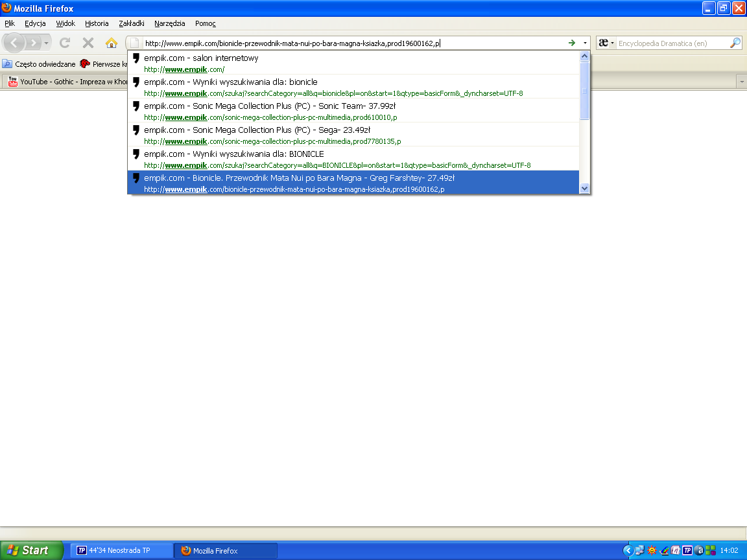Select empik.com salon internetowy suggestion
The width and height of the screenshot is (747, 560).
pos(353,63)
